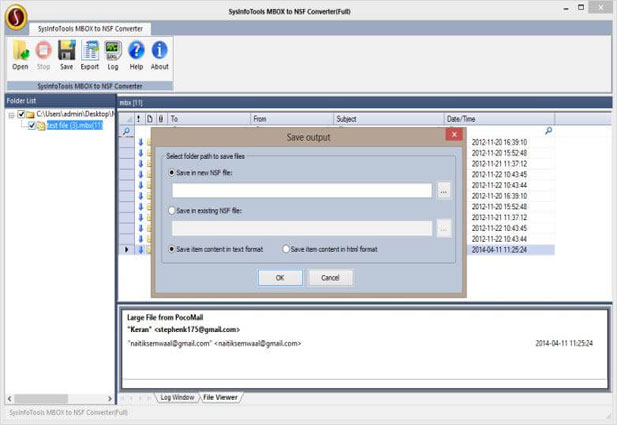617x425 pixels.
Task: Click sender stephenk175@gmail.com in preview
Action: pyautogui.click(x=183, y=329)
